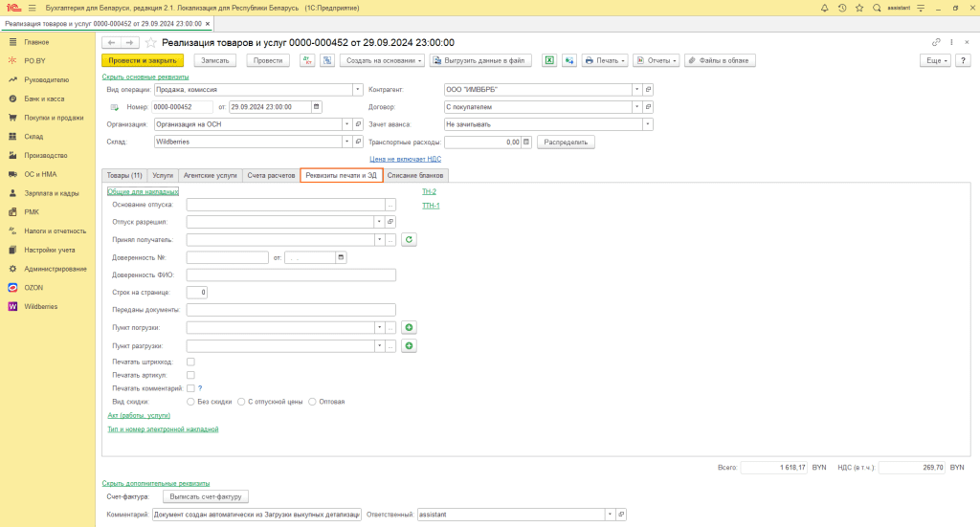Expand the Организация dropdown arrow

coord(346,124)
